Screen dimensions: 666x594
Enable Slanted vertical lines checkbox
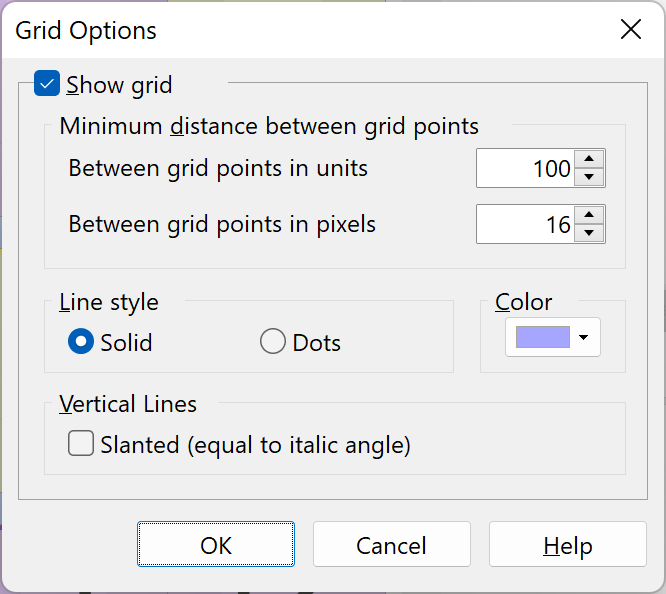[x=81, y=443]
